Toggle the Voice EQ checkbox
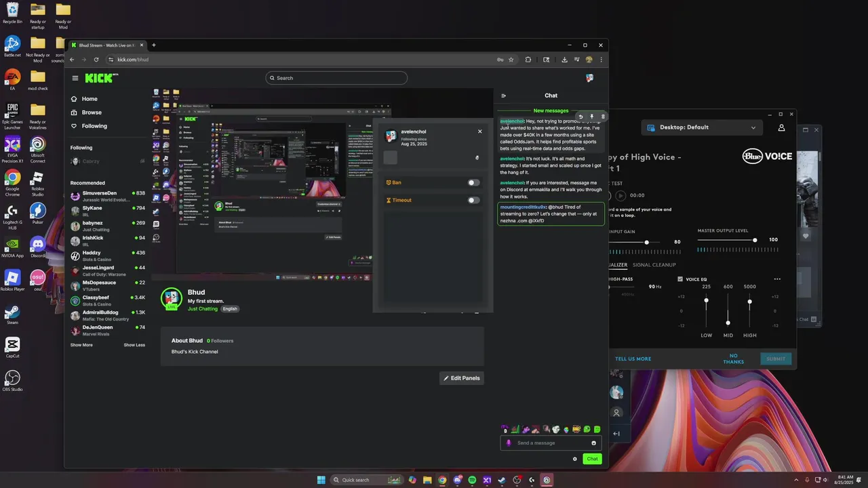The image size is (868, 488). [x=680, y=279]
